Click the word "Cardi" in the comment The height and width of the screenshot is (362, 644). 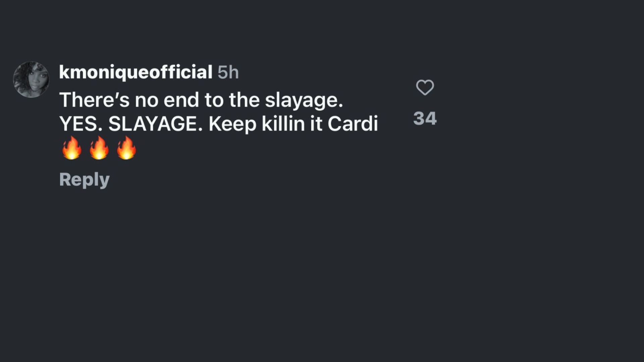point(353,124)
